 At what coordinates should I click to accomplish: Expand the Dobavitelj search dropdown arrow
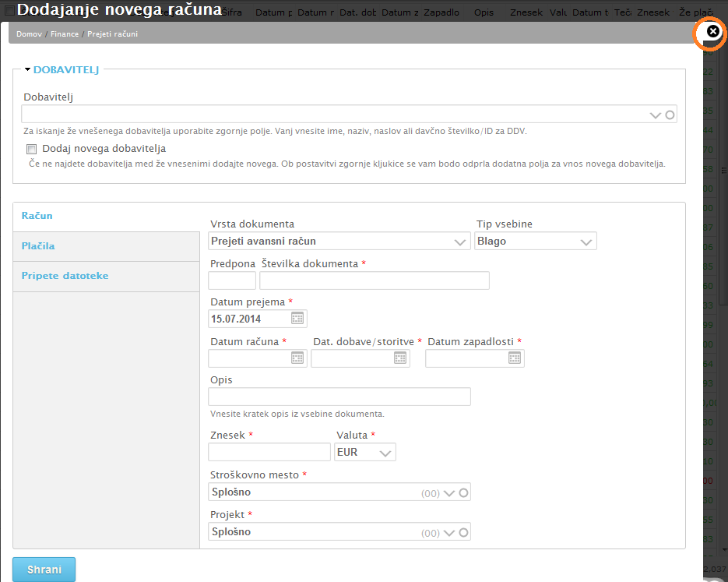coord(656,115)
